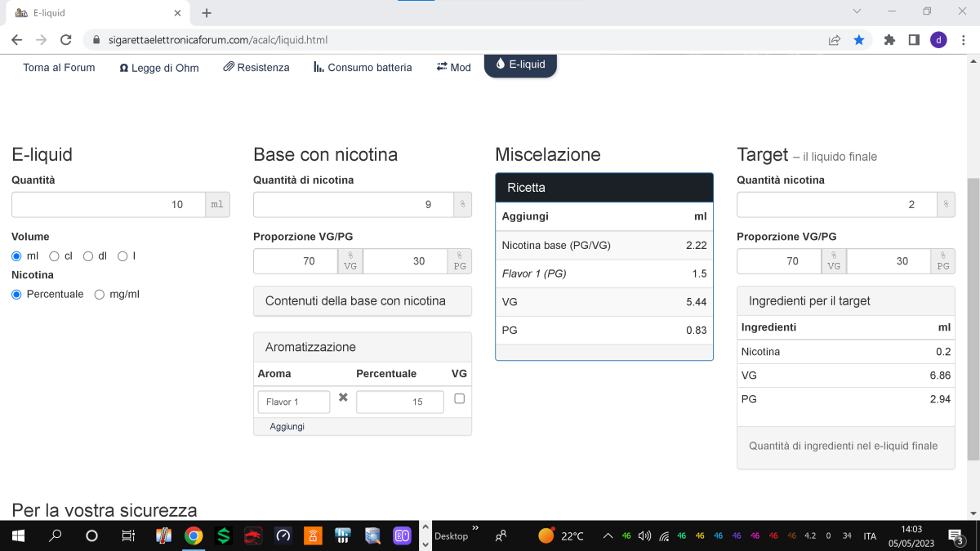Remove Flavor 1 with the X icon
This screenshot has height=551, width=980.
coord(343,398)
